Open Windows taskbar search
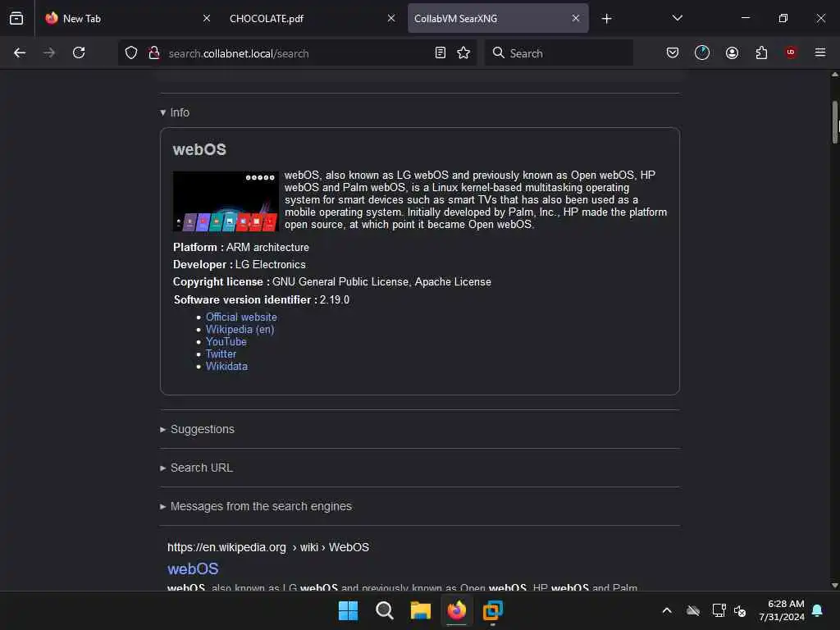Image resolution: width=840 pixels, height=630 pixels. tap(384, 610)
